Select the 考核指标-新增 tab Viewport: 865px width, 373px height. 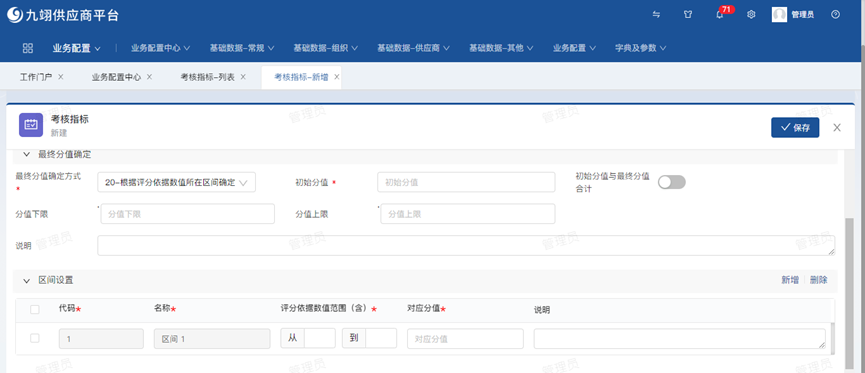[x=301, y=77]
